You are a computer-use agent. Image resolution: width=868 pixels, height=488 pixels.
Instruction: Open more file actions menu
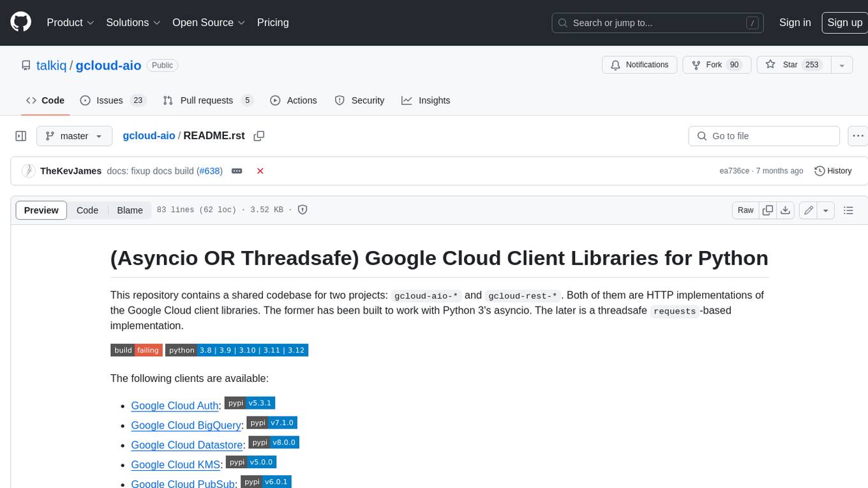(858, 136)
